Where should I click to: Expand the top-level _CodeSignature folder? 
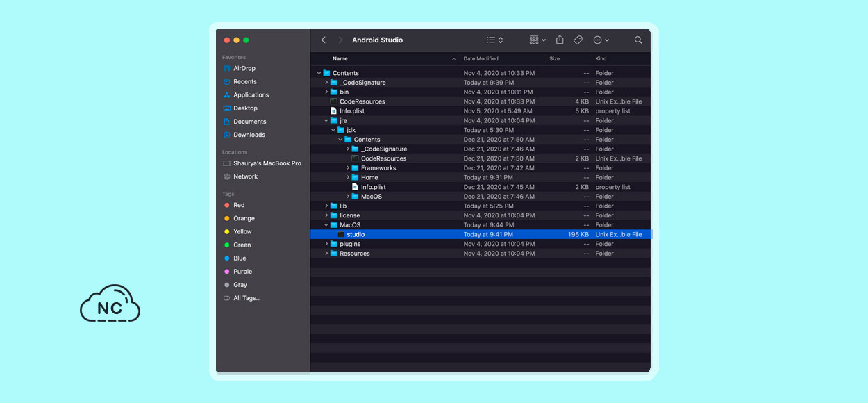[x=326, y=83]
